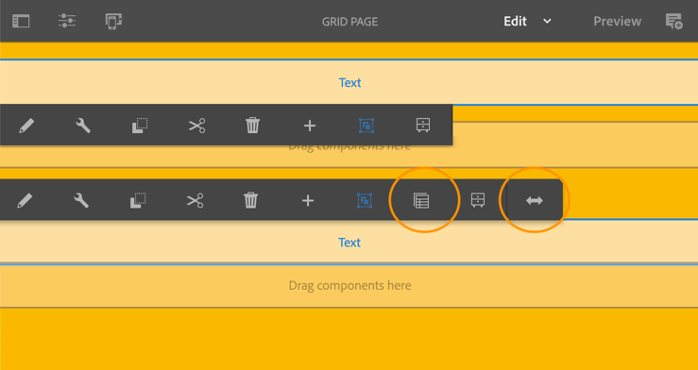
Task: Select Parent icon in upper toolbar
Action: (x=366, y=126)
